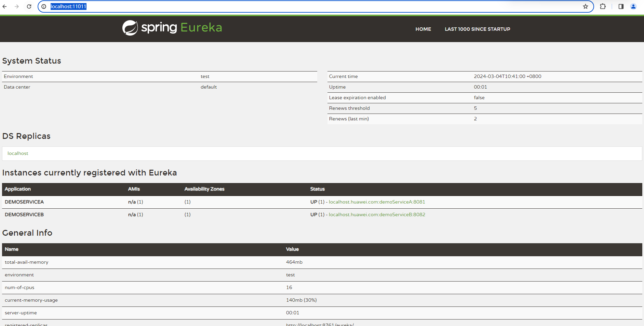Reload the Eureka page

(29, 6)
